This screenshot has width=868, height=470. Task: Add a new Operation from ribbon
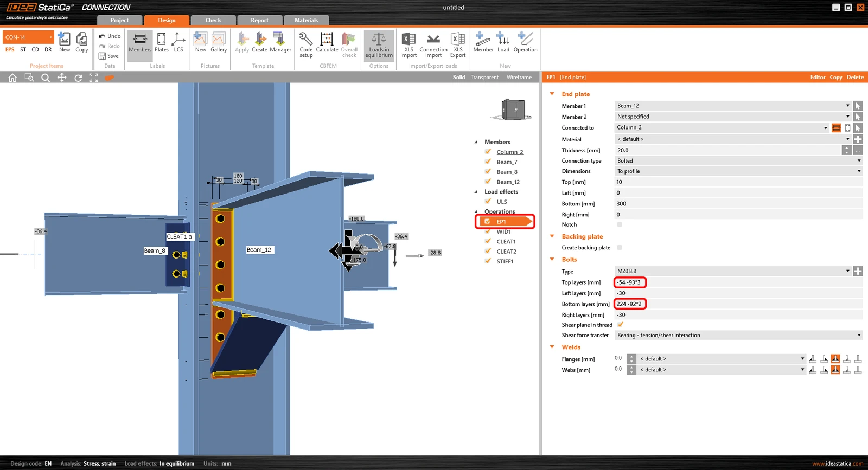[x=525, y=42]
